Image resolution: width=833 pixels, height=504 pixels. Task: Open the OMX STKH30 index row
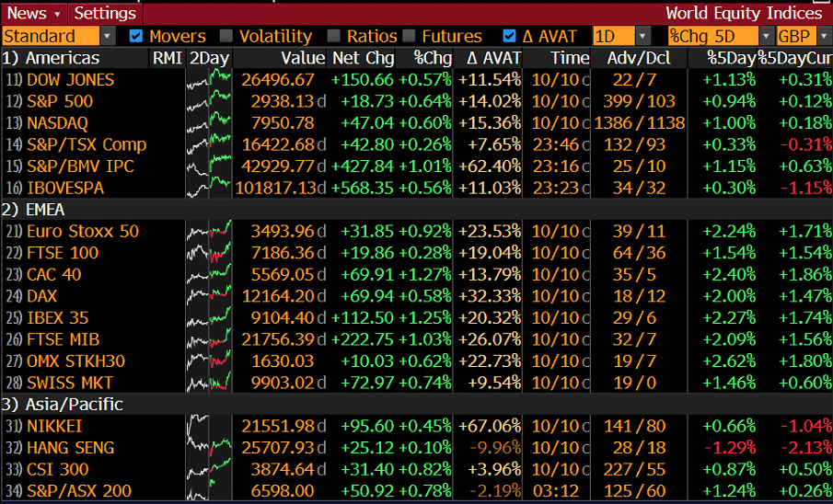point(76,361)
